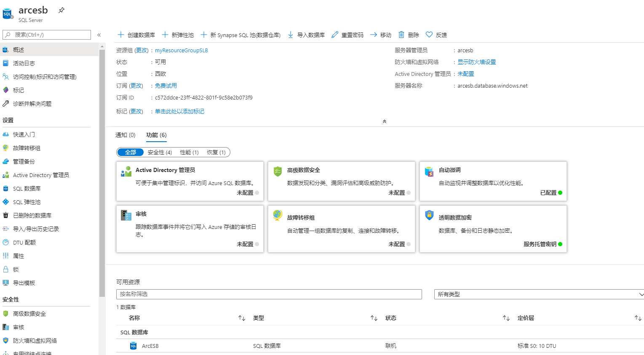Viewport: 644px width, 355px height.
Task: Open the 故障转移组 feature card
Action: point(342,229)
